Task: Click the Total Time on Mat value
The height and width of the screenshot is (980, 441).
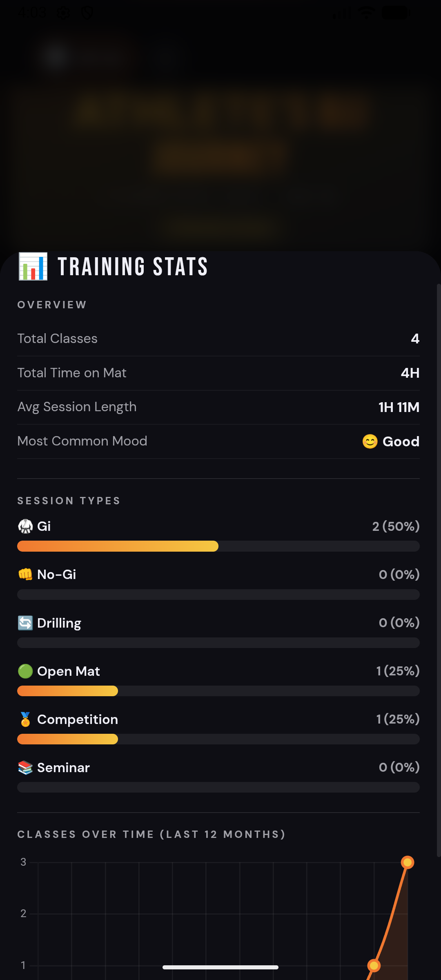Action: pyautogui.click(x=410, y=372)
